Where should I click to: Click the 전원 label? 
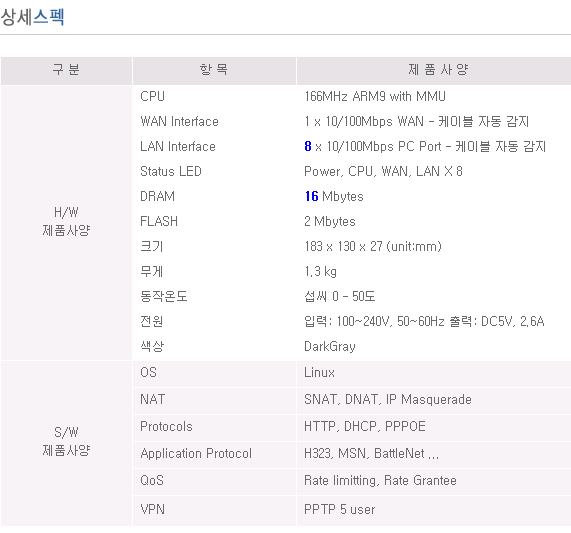tap(151, 321)
